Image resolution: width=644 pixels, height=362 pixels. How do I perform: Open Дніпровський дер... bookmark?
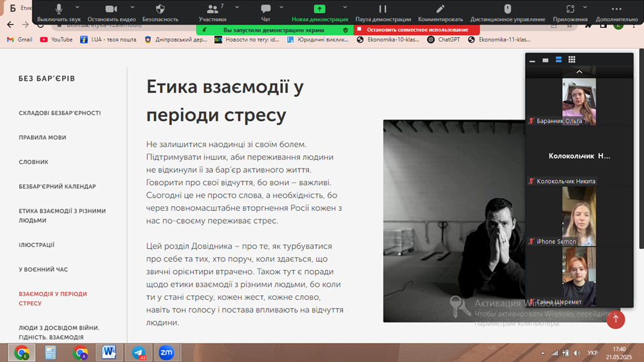(176, 40)
